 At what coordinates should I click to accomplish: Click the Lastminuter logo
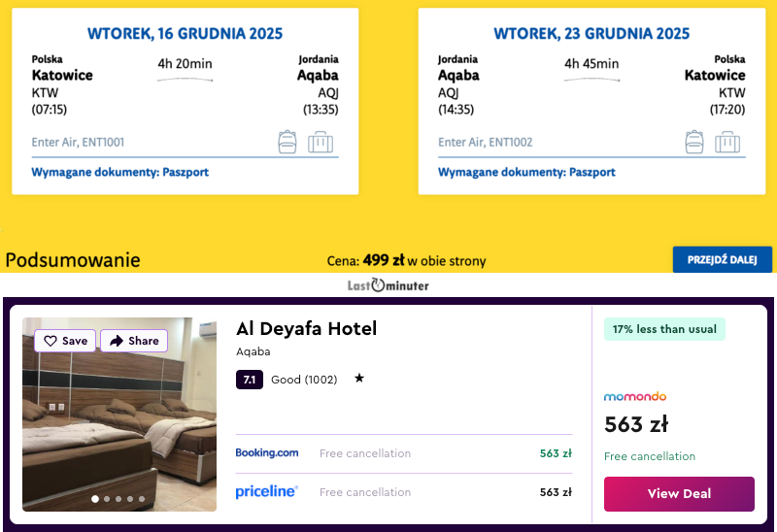388,285
